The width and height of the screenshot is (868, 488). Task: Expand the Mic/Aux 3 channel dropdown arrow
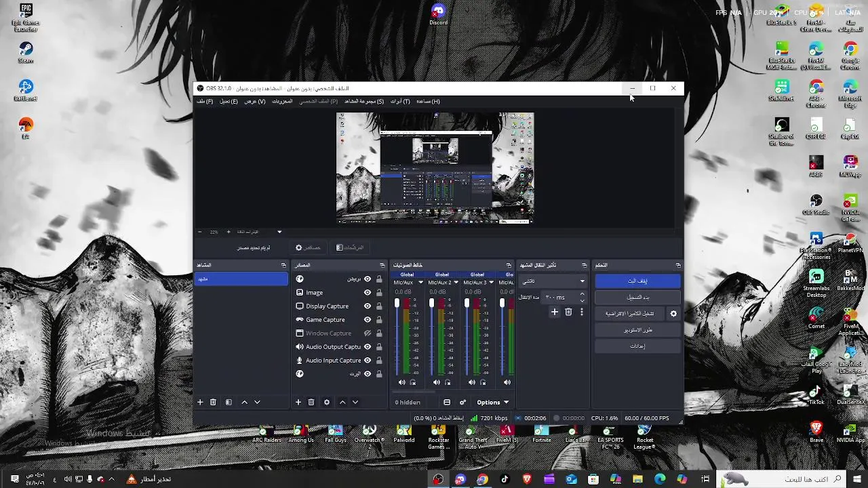pyautogui.click(x=491, y=282)
